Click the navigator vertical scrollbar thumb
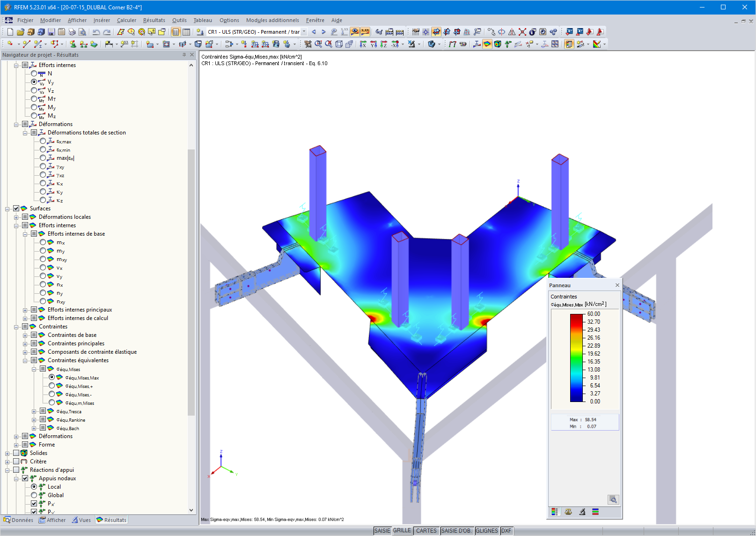This screenshot has height=536, width=756. pos(191,282)
